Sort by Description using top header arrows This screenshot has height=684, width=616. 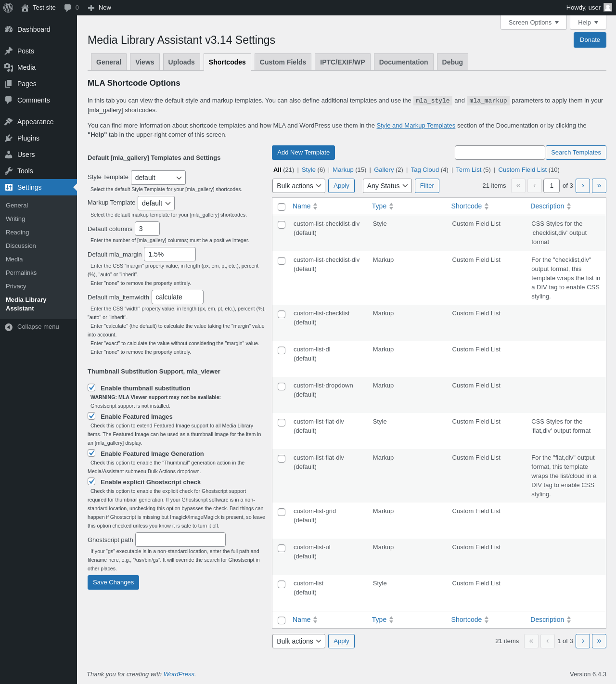click(x=569, y=206)
